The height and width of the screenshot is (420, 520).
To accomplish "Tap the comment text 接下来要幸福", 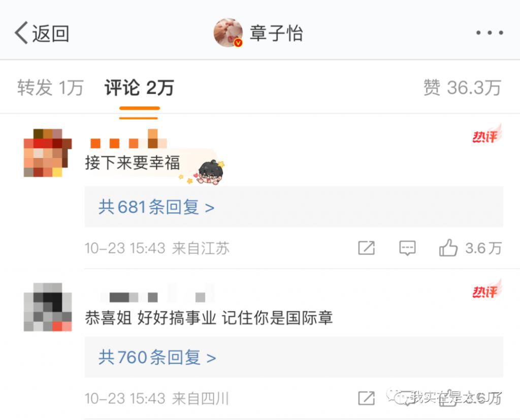I will tap(133, 163).
